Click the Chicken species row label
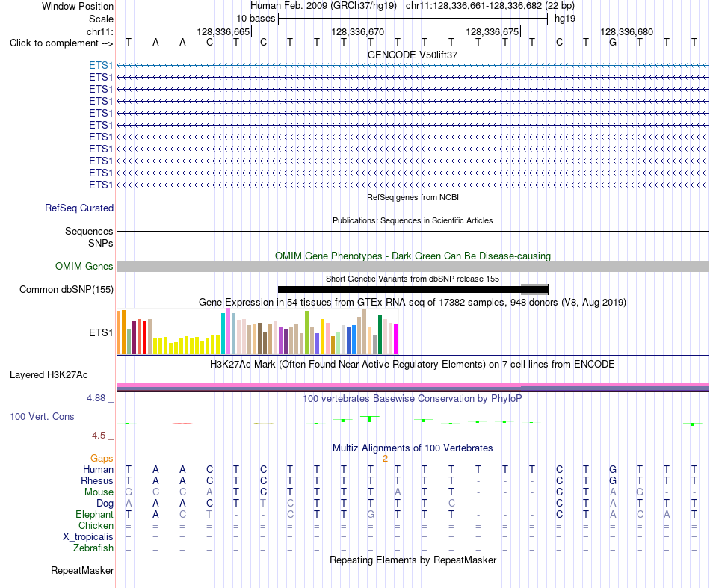The width and height of the screenshot is (710, 588). [x=96, y=525]
